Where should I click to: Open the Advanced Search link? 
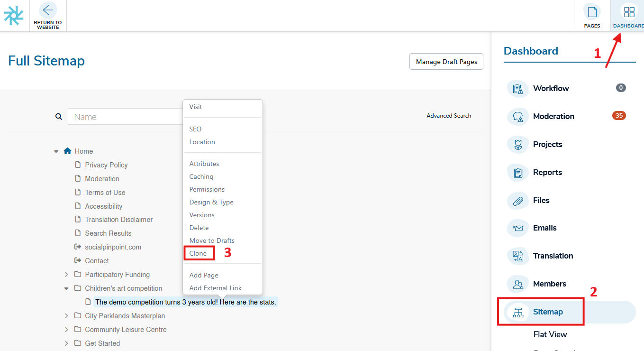click(449, 116)
